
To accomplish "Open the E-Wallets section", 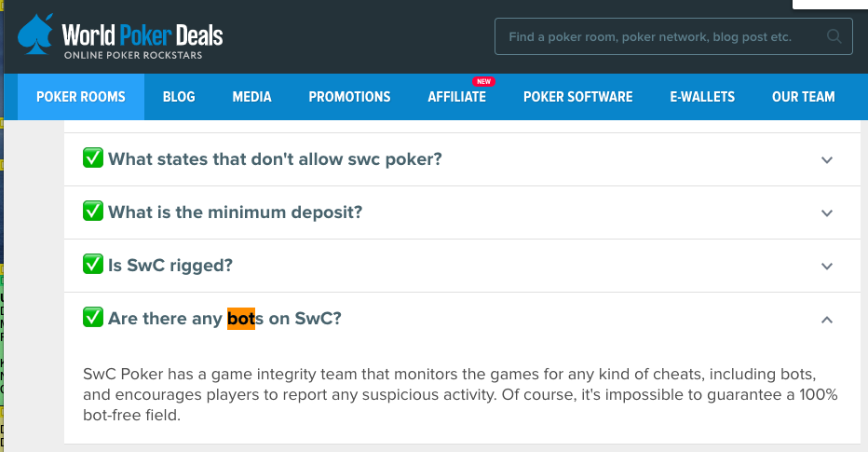I will coord(702,97).
